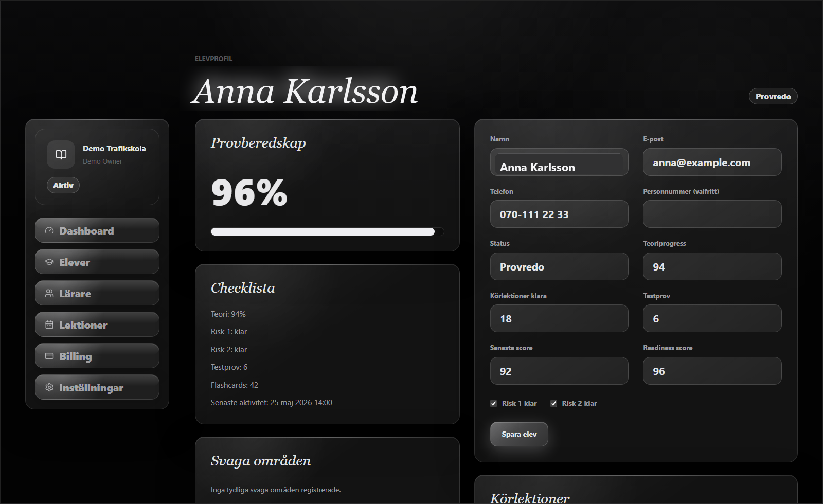Viewport: 823px width, 504px height.
Task: Click the Inställningar gear icon
Action: click(x=49, y=388)
